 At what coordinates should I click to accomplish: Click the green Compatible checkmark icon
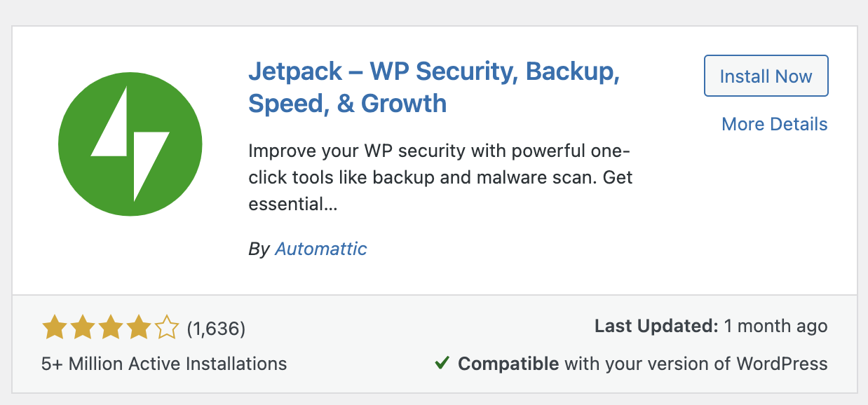pyautogui.click(x=442, y=363)
